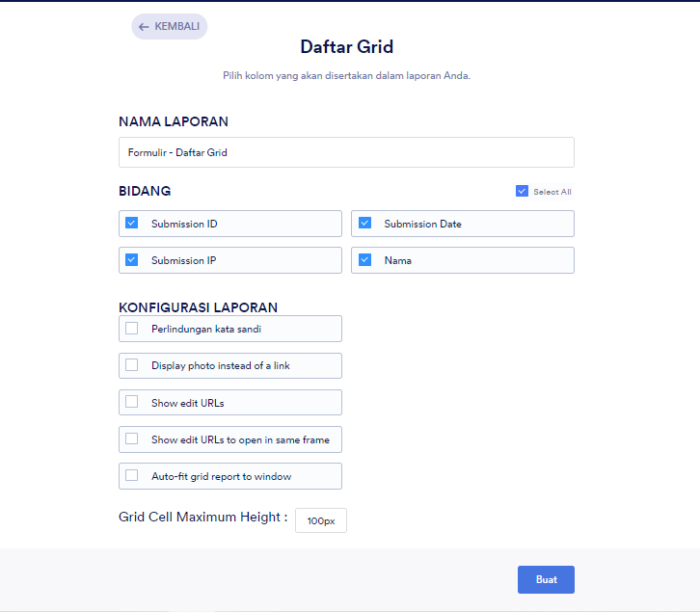The height and width of the screenshot is (612, 700).
Task: Go back with the KEMBALI button
Action: tap(169, 26)
